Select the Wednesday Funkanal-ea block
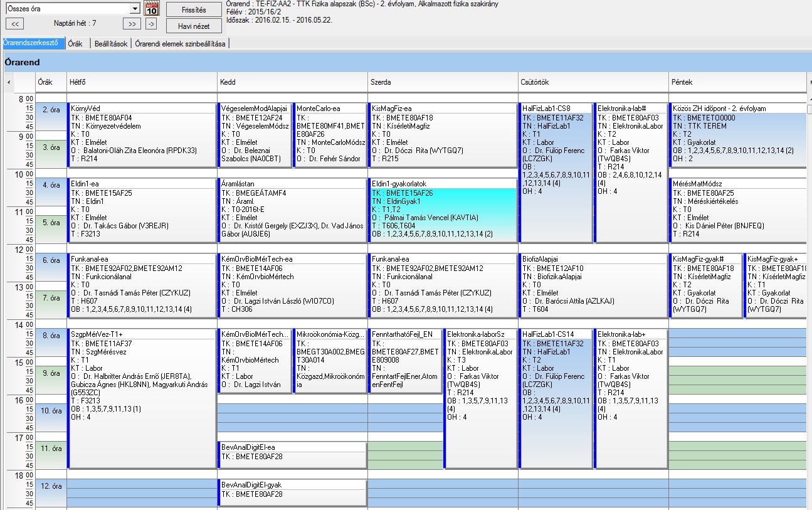 tap(443, 285)
